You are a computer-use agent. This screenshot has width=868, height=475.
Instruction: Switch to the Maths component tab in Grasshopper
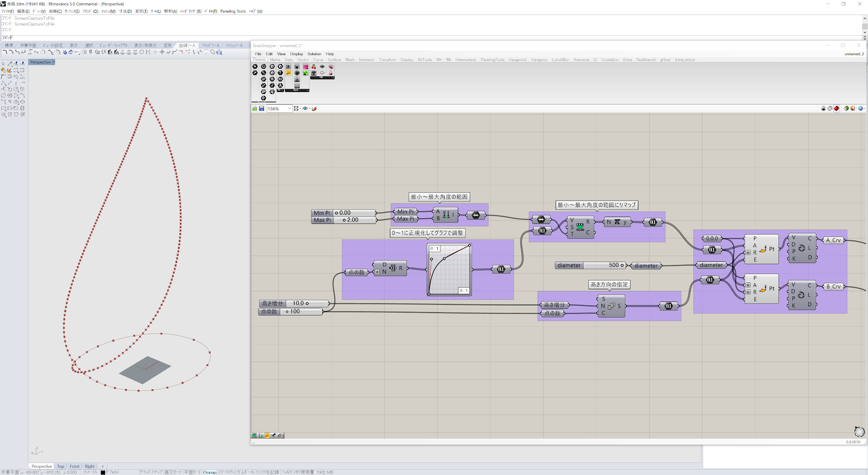click(x=275, y=60)
